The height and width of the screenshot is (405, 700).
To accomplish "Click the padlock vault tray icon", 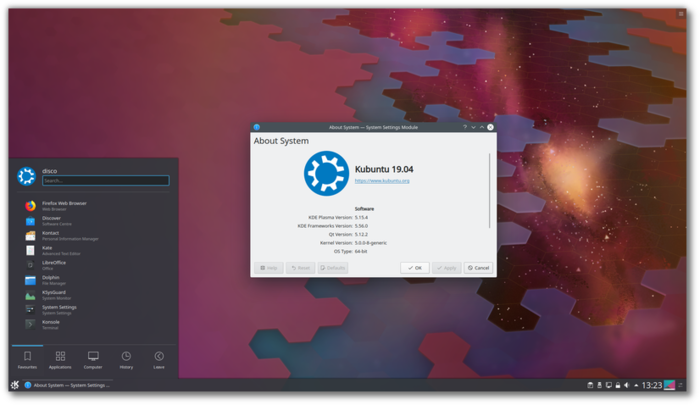I will coord(618,385).
